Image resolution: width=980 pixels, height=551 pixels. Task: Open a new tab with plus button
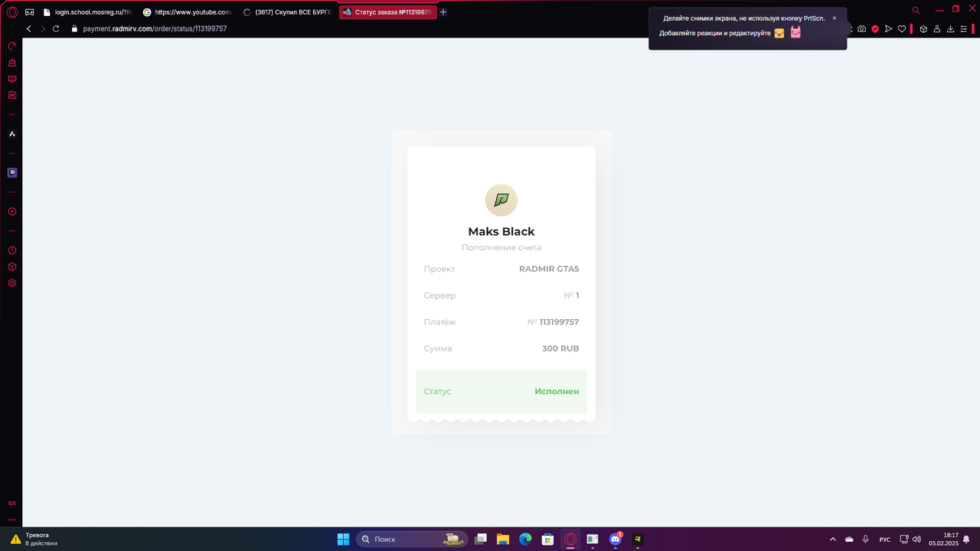(443, 12)
